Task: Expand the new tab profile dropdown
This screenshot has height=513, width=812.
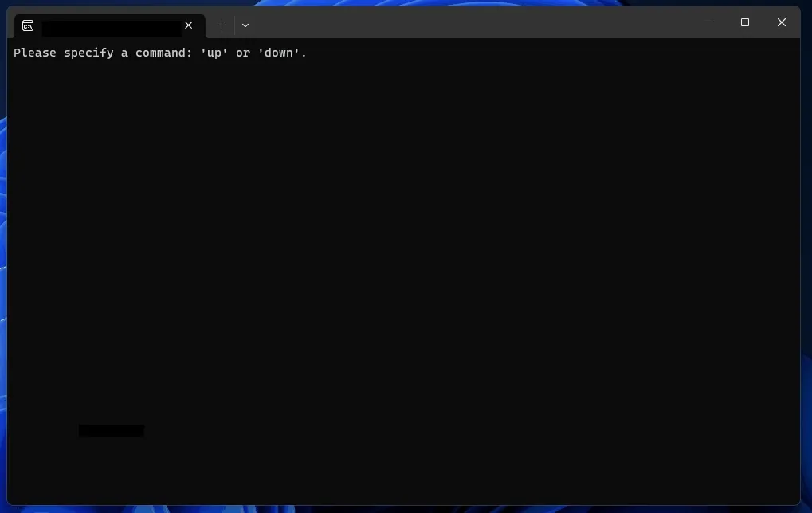Action: tap(245, 25)
